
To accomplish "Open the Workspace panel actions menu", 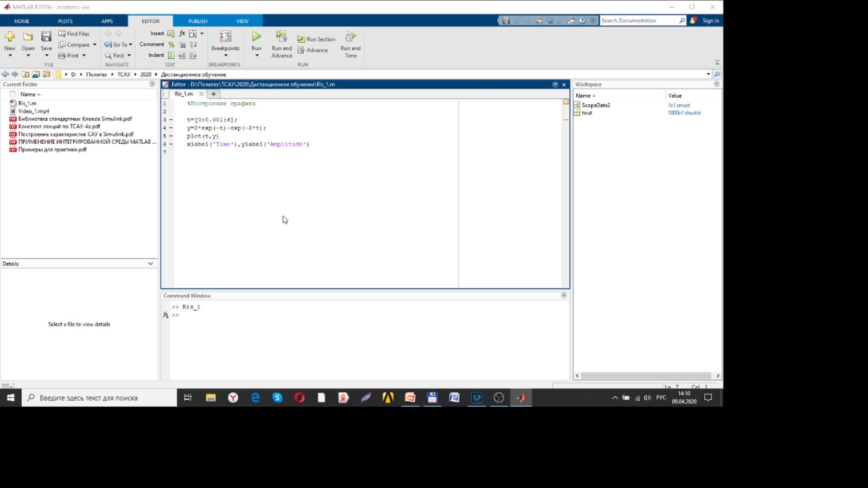I will 717,84.
